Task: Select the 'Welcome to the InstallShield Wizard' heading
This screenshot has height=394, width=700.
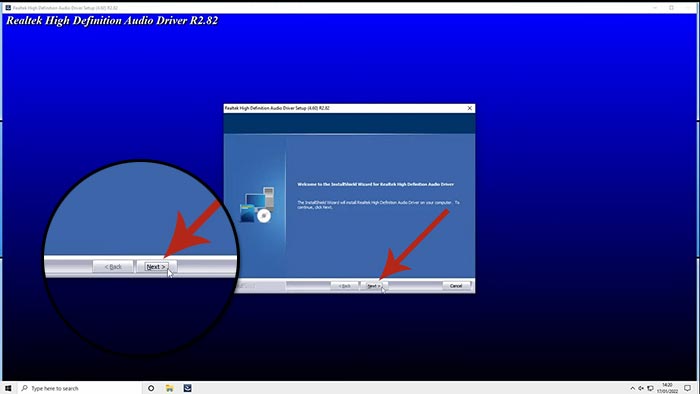Action: coord(375,184)
